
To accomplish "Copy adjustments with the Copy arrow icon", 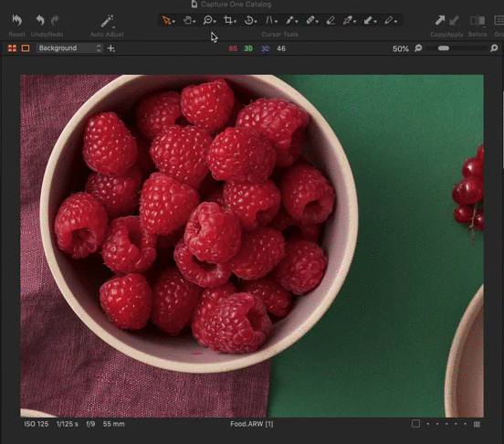I will coord(439,20).
